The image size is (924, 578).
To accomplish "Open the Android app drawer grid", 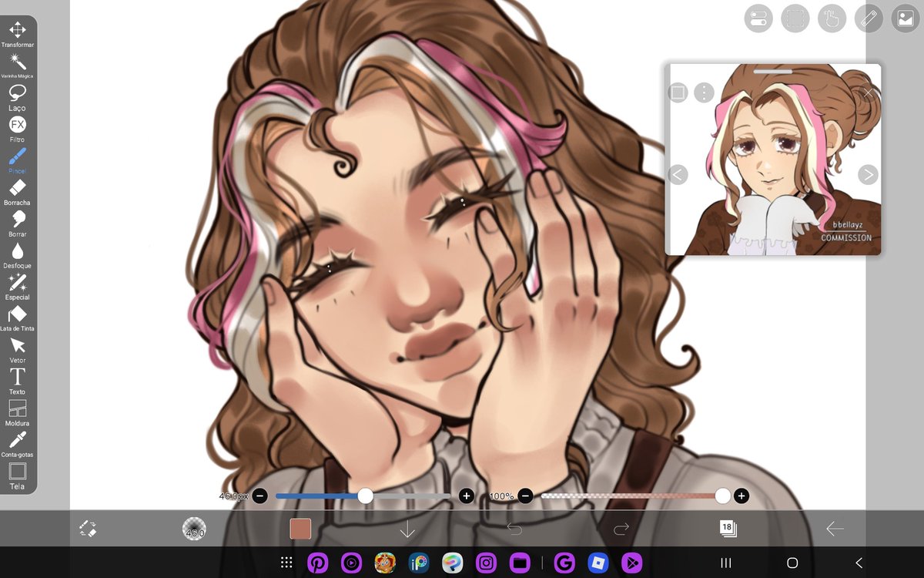I will 286,563.
